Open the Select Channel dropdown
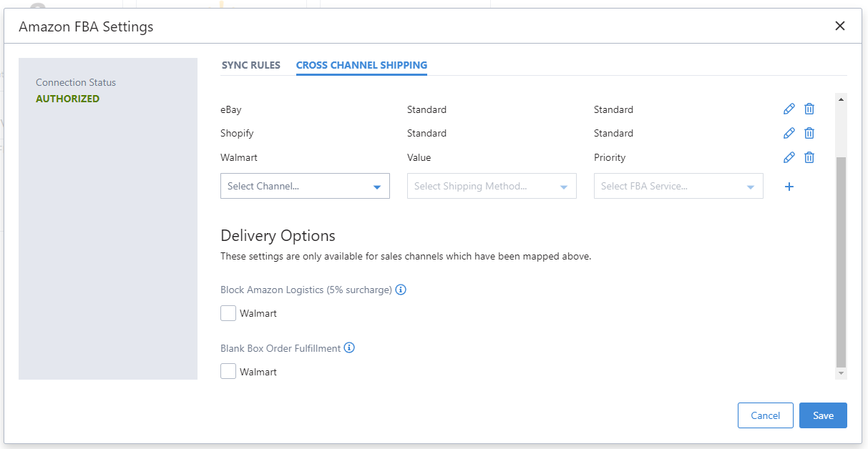 point(305,186)
